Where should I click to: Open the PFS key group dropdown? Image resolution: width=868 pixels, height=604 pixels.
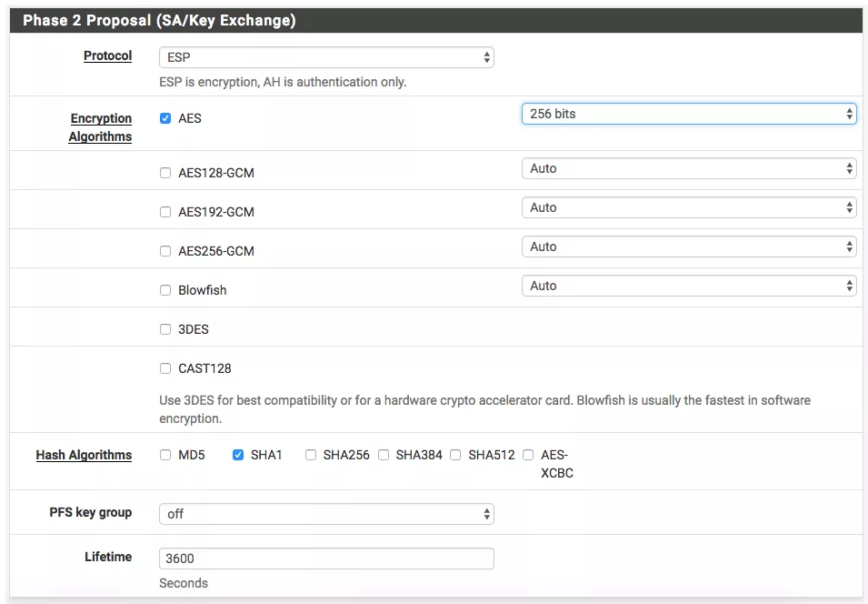coord(325,514)
